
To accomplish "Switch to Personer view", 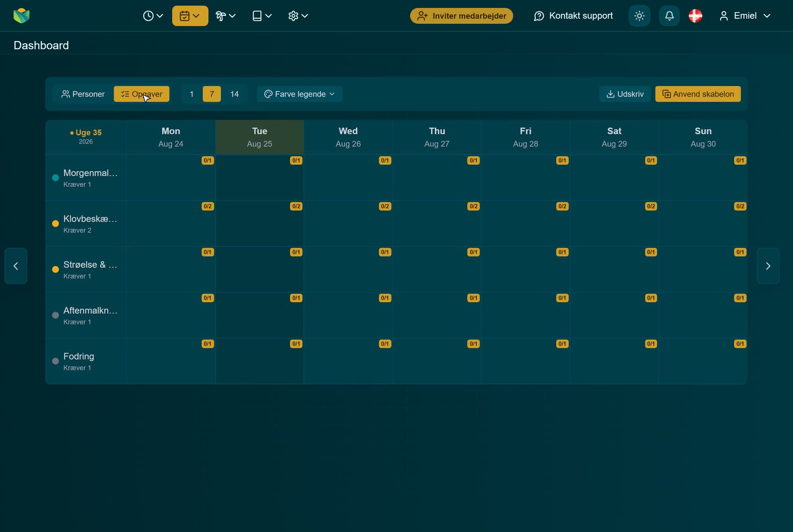I will [83, 94].
